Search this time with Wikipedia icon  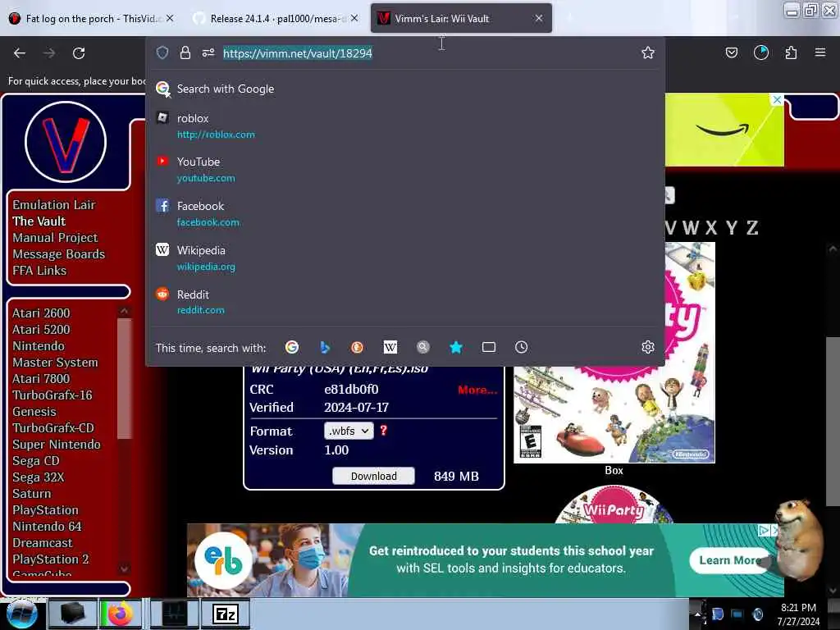390,347
